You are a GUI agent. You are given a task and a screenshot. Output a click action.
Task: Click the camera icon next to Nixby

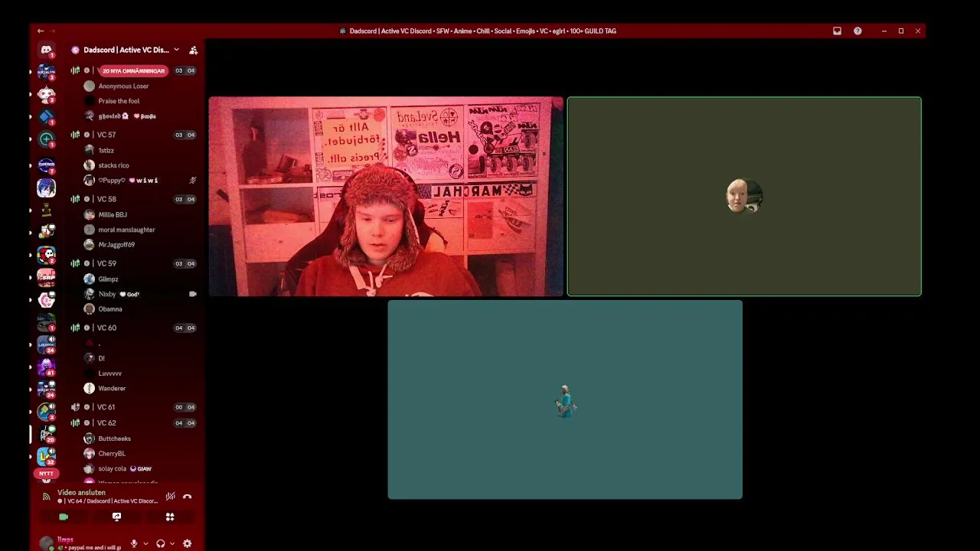[193, 294]
